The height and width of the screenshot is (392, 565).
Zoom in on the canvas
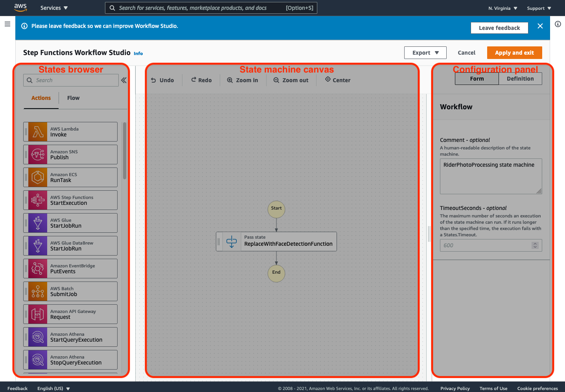[x=243, y=80]
